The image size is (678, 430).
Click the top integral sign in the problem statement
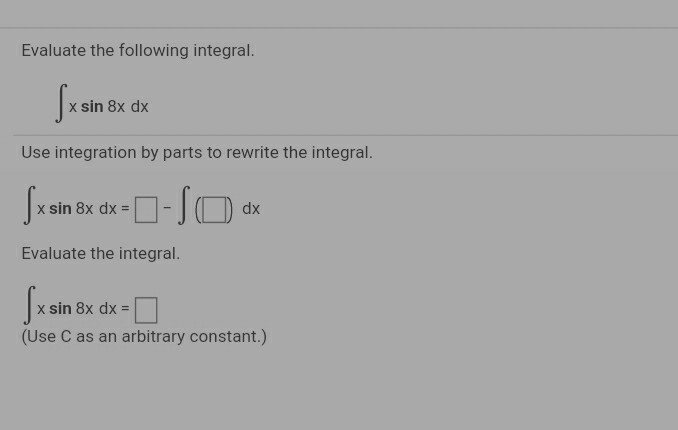coord(61,104)
